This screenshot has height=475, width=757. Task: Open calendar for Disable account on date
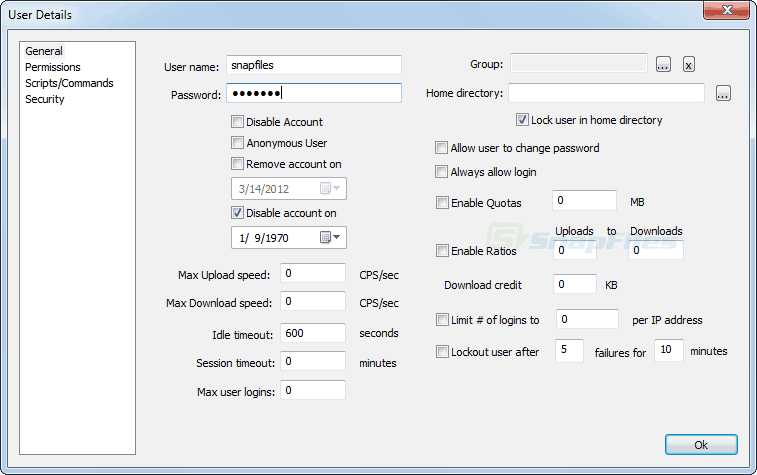point(330,238)
